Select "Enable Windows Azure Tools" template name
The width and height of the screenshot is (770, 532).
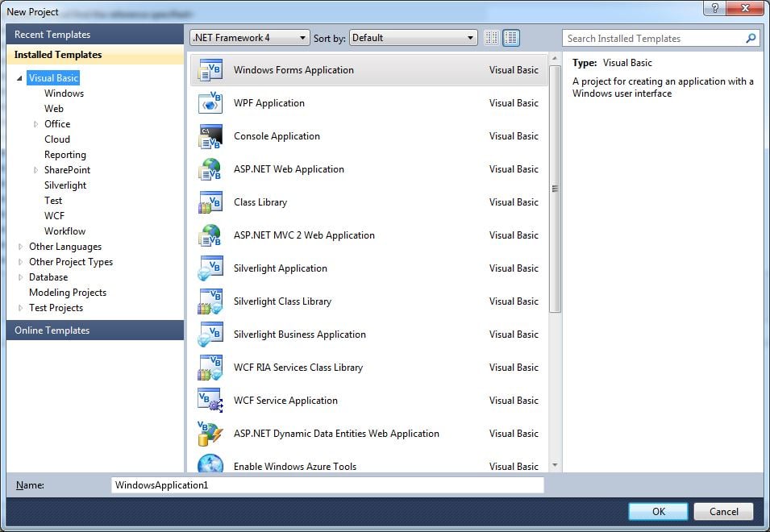click(x=294, y=466)
